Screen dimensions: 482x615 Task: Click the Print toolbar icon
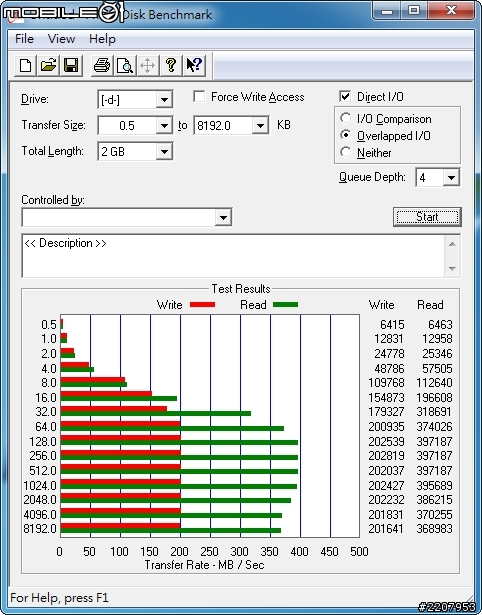coord(102,65)
